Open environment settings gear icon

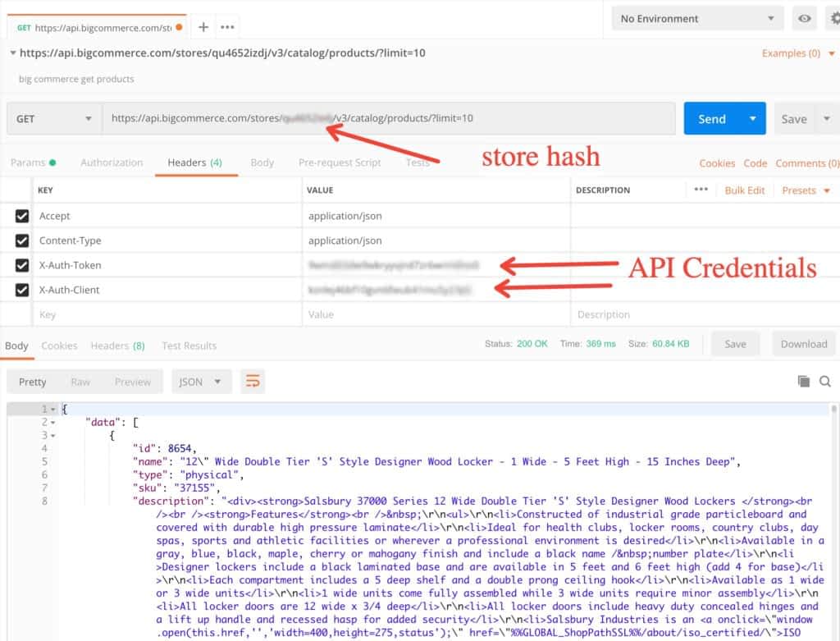point(834,18)
